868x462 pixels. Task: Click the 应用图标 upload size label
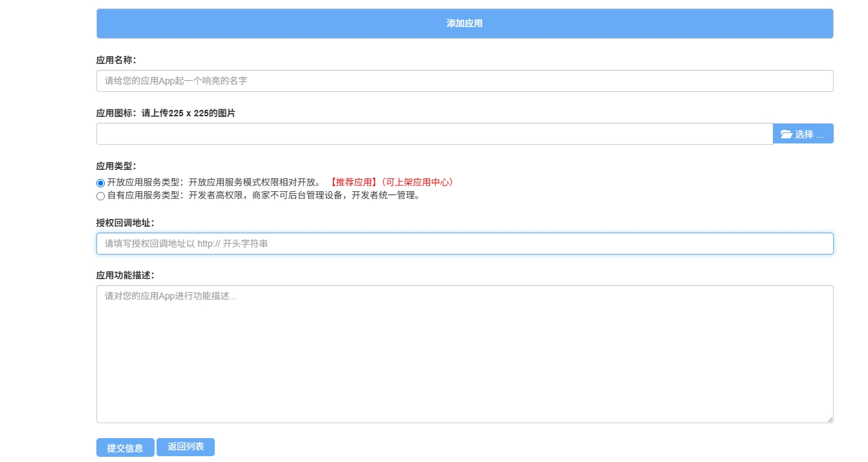point(166,113)
